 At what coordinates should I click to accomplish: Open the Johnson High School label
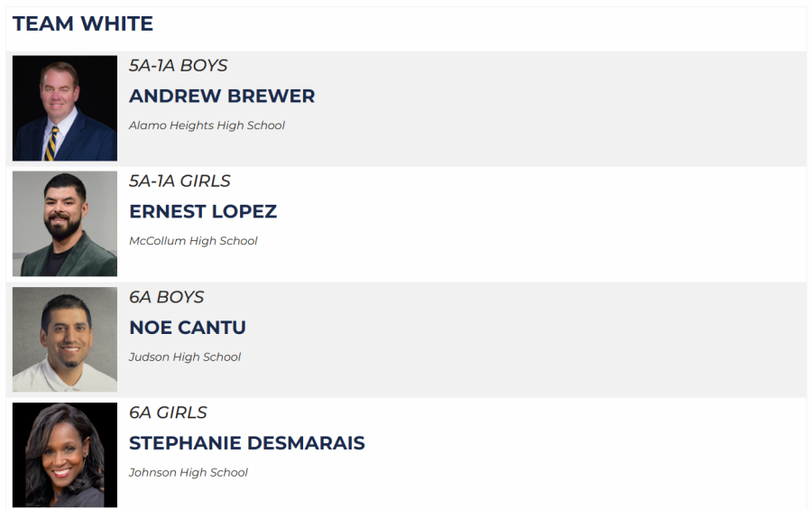pyautogui.click(x=189, y=472)
